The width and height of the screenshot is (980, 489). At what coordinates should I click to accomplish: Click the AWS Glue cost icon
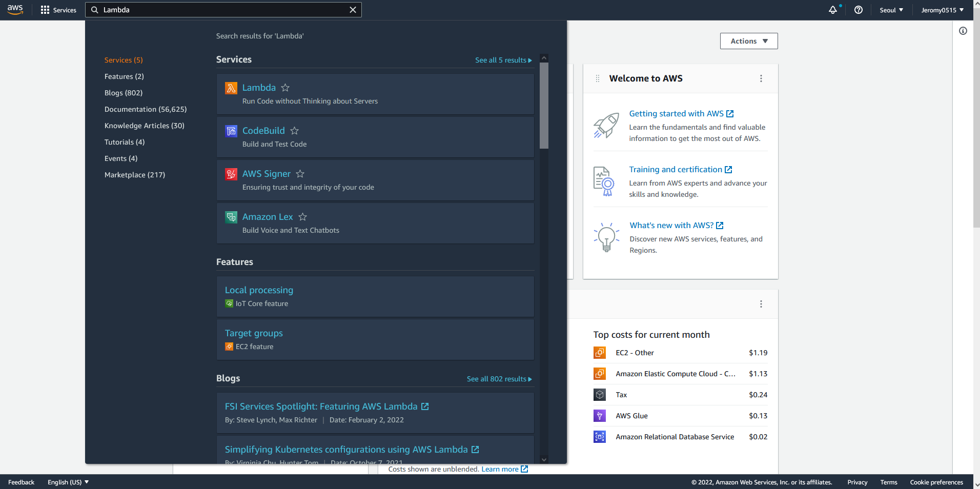point(600,416)
